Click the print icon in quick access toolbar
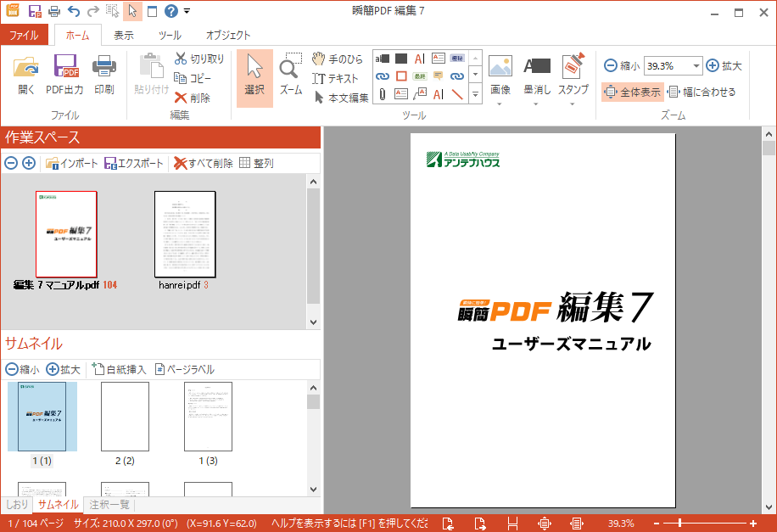Image resolution: width=777 pixels, height=532 pixels. [x=54, y=11]
